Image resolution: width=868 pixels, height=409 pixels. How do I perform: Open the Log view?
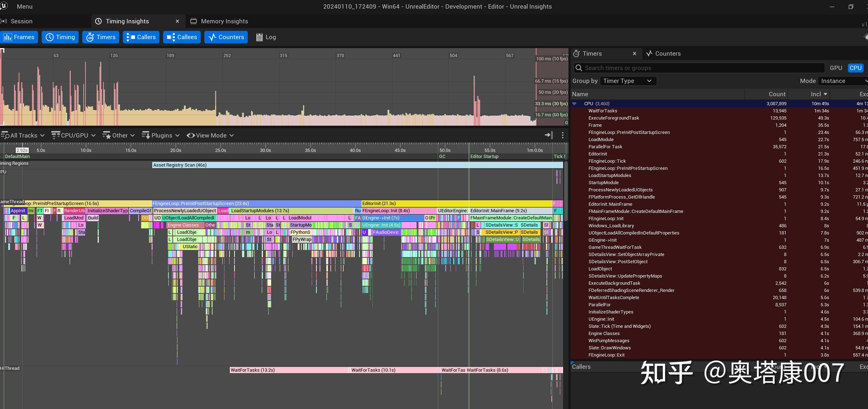[266, 37]
